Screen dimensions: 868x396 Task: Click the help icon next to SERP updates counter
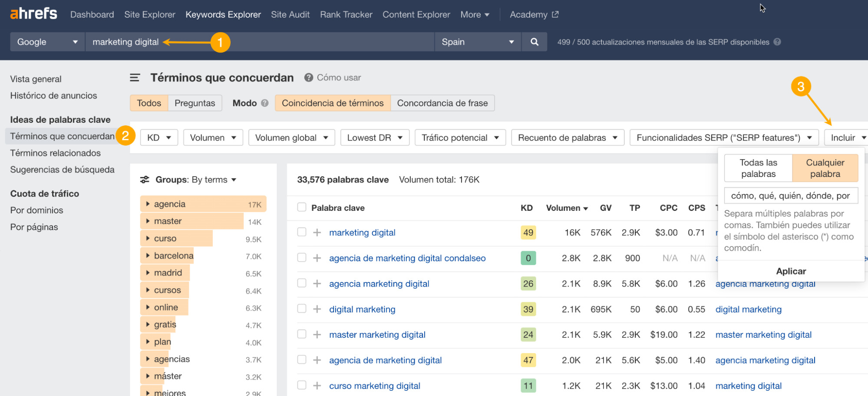[778, 42]
